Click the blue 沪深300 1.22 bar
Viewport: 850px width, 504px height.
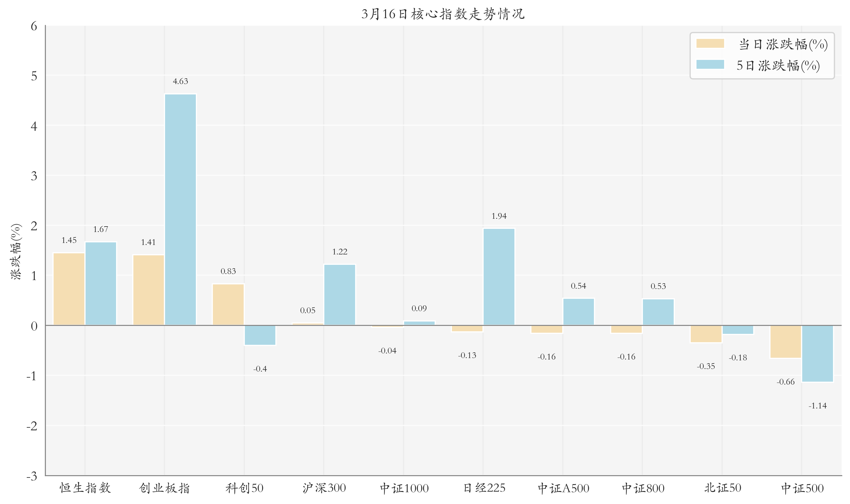(340, 295)
